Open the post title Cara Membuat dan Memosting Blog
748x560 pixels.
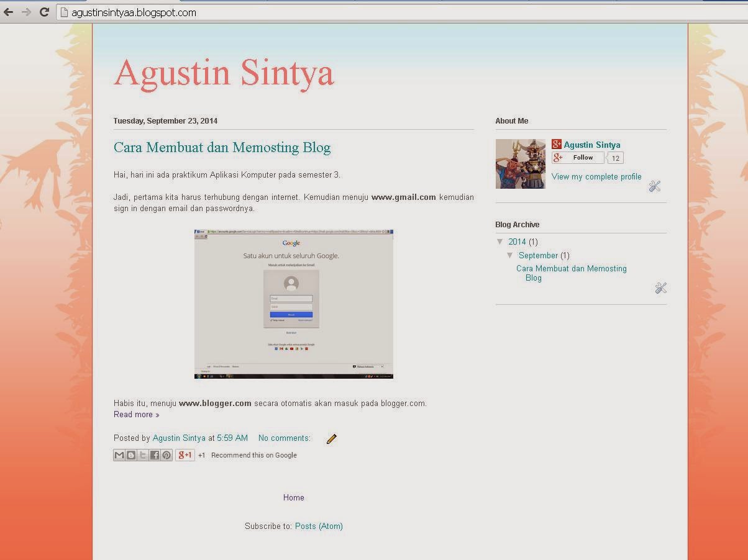(x=222, y=148)
